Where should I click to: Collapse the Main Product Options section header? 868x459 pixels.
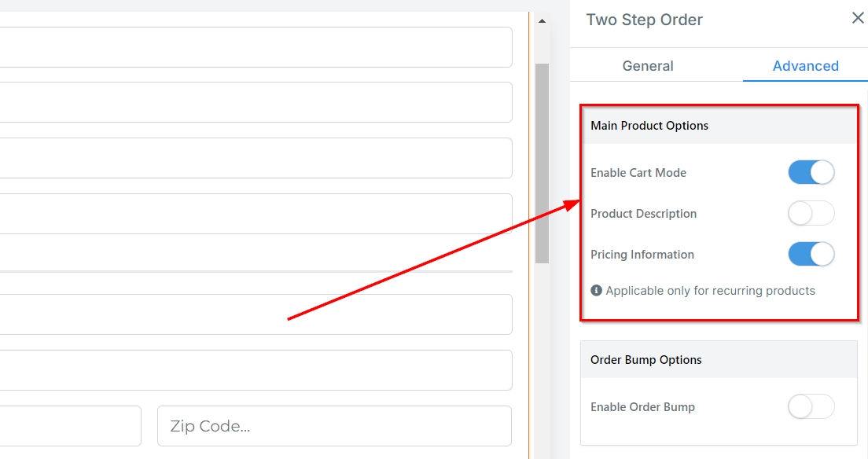719,126
